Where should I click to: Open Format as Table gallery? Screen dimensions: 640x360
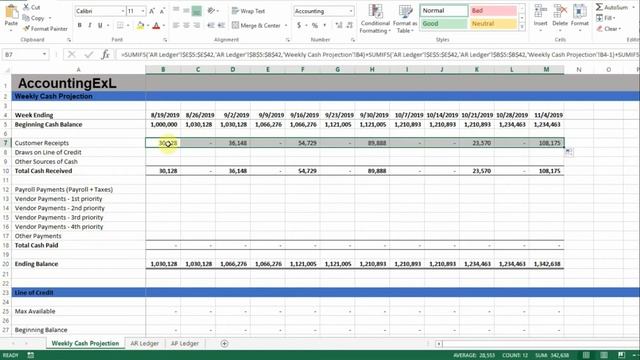click(x=405, y=18)
